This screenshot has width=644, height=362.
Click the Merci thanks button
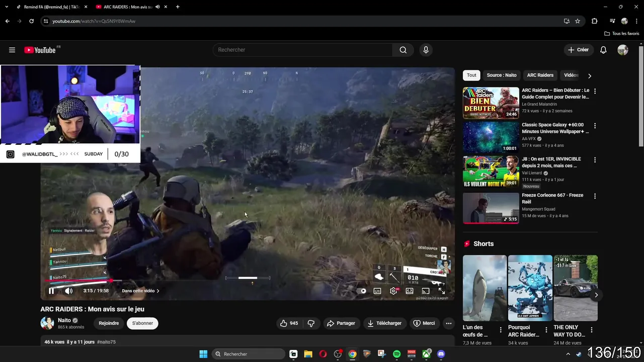click(424, 323)
